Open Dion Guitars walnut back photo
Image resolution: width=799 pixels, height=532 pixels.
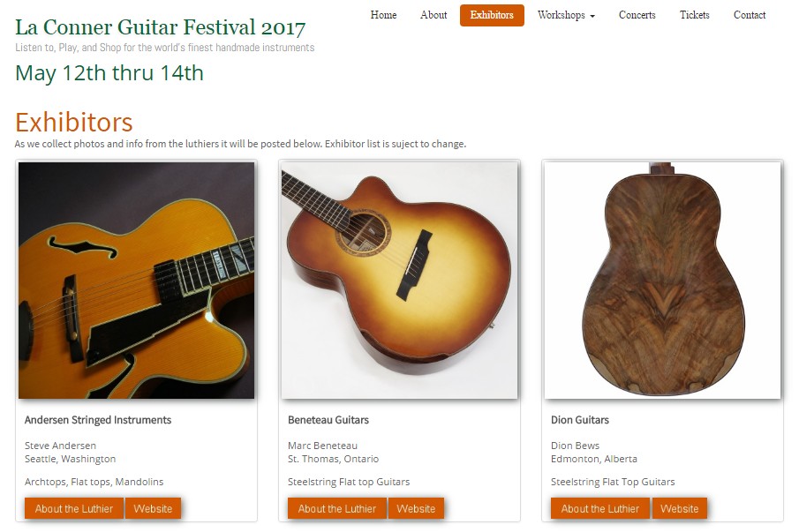662,281
